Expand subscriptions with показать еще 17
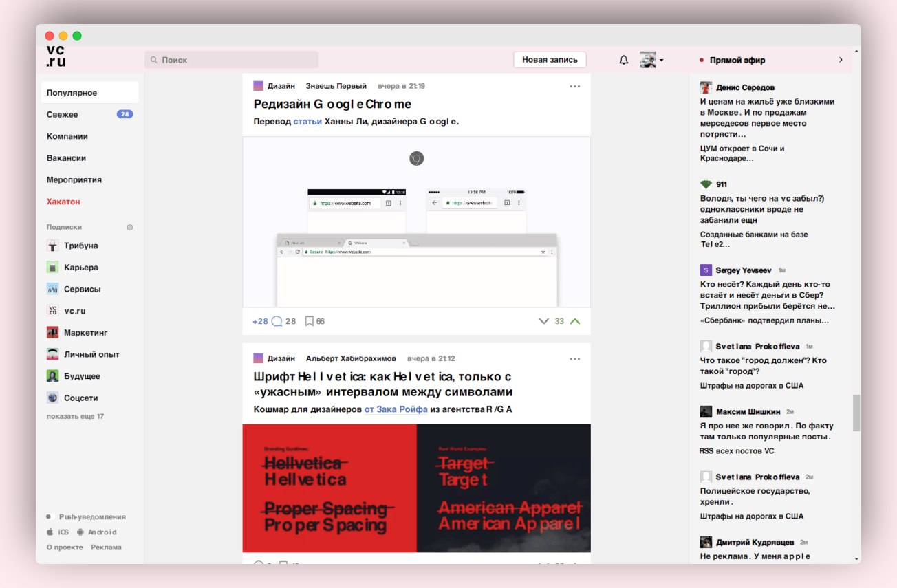The height and width of the screenshot is (588, 897). pyautogui.click(x=75, y=416)
